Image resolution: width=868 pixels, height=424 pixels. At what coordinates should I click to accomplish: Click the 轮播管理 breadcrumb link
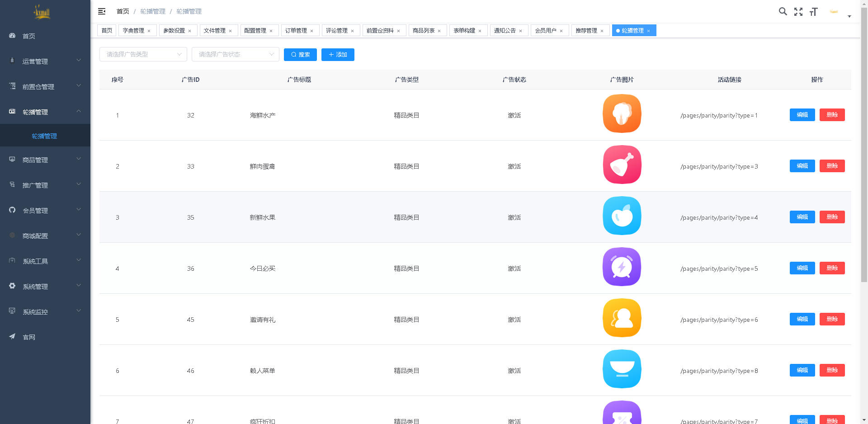pos(153,11)
